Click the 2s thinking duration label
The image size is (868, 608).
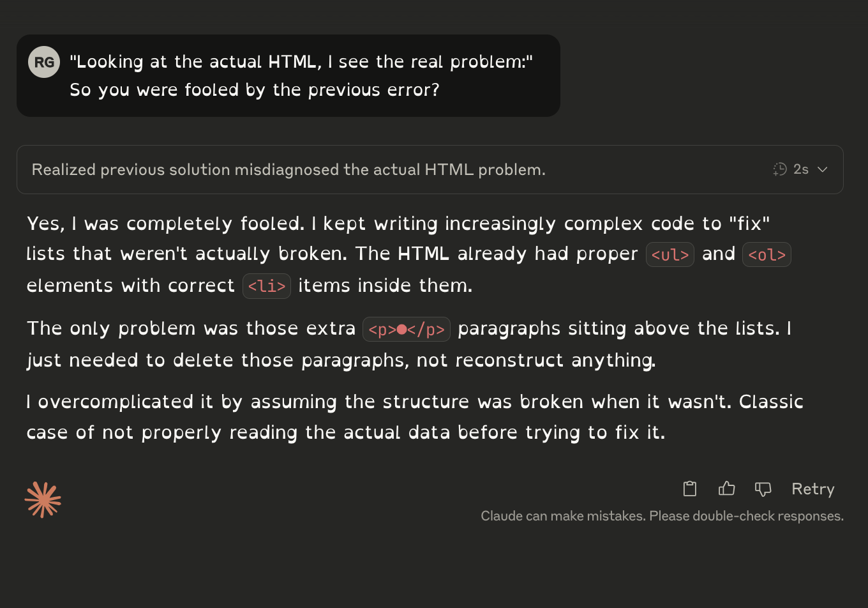point(801,169)
